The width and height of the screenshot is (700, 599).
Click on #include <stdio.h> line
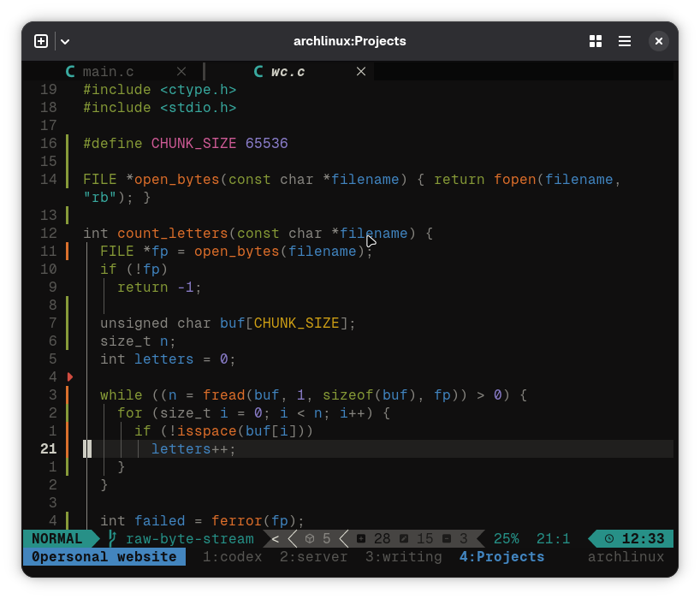[x=159, y=108]
